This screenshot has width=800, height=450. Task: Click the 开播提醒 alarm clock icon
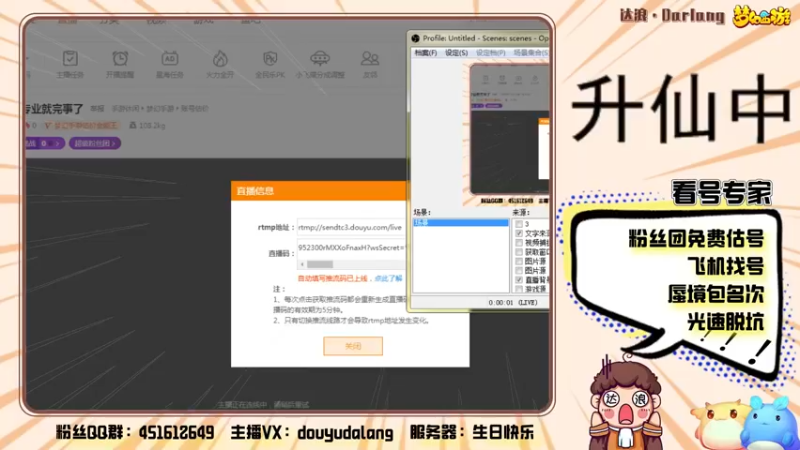pos(120,59)
